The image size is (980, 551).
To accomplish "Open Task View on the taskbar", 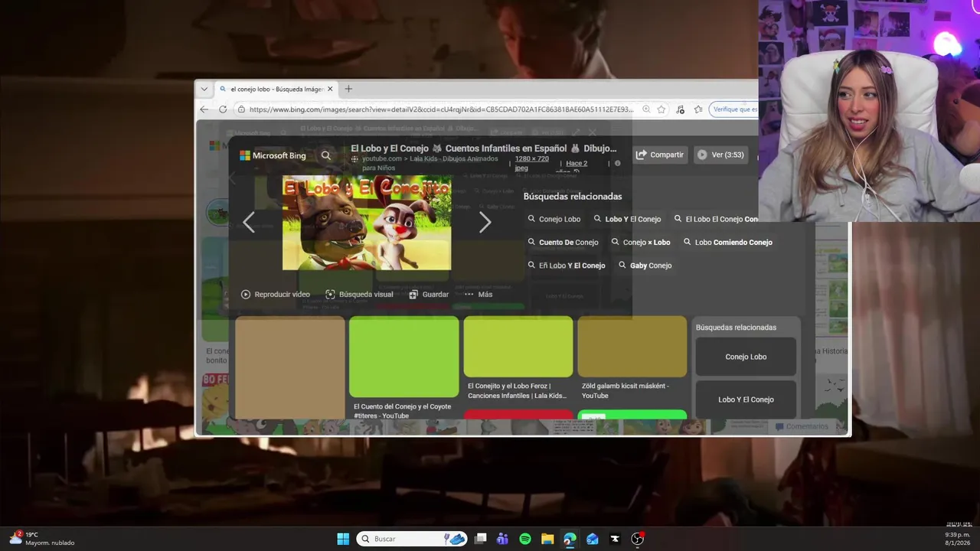I will 480,539.
